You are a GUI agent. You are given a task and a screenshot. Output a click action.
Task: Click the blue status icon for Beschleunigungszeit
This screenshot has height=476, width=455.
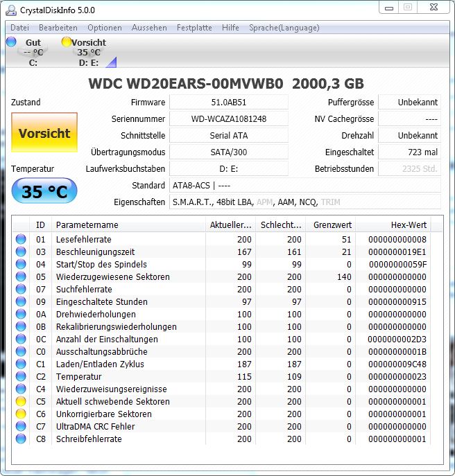coord(21,252)
